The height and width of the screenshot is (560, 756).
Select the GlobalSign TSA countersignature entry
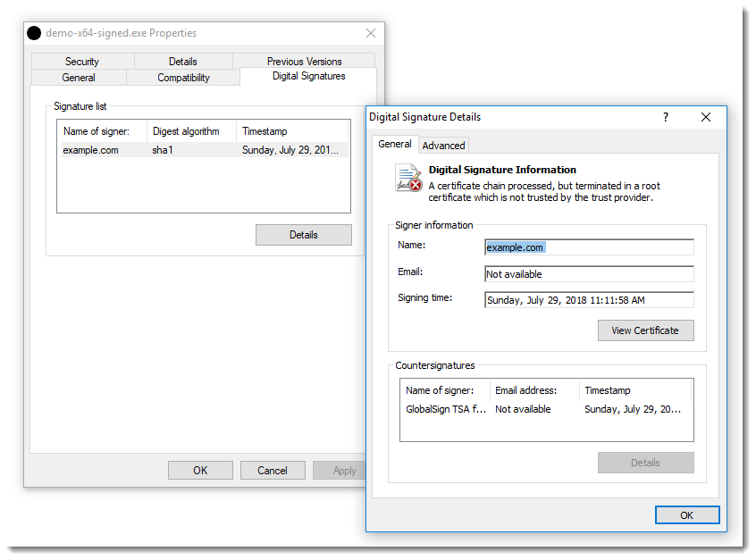(x=446, y=409)
